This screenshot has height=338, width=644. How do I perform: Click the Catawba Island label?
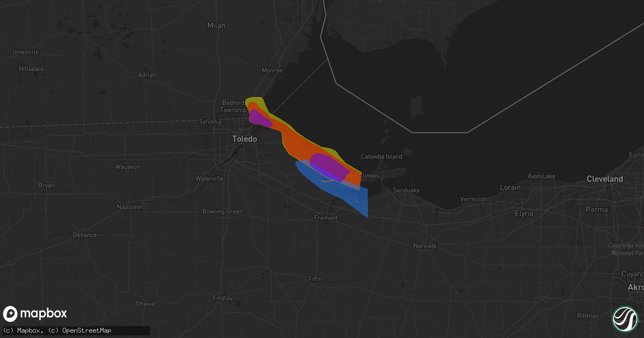tap(381, 157)
